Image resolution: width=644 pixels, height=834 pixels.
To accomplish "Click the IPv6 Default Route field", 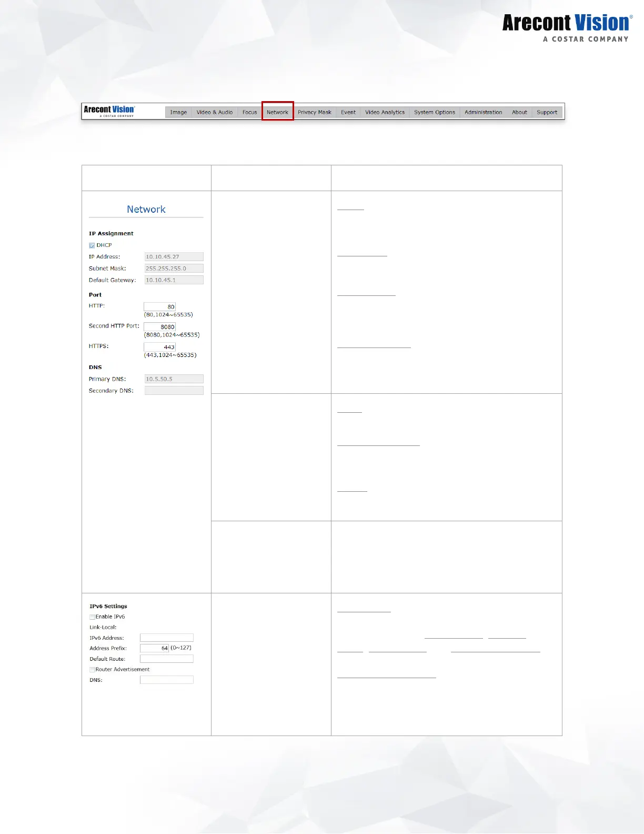I will click(166, 659).
